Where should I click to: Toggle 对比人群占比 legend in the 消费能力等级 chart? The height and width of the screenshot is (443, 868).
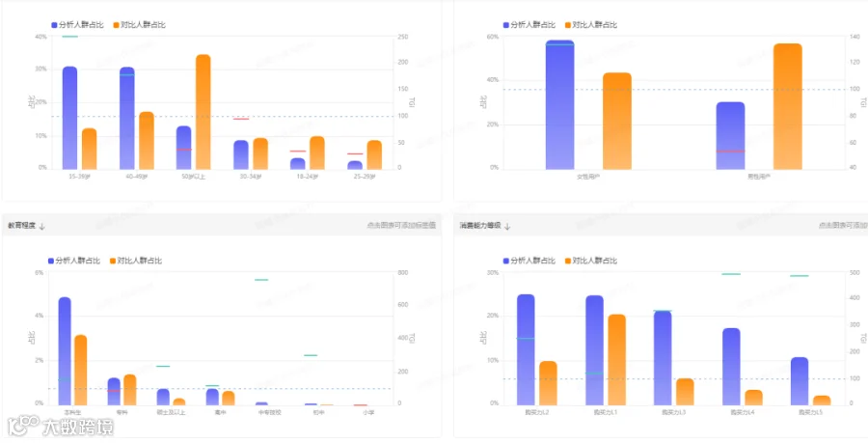(591, 261)
